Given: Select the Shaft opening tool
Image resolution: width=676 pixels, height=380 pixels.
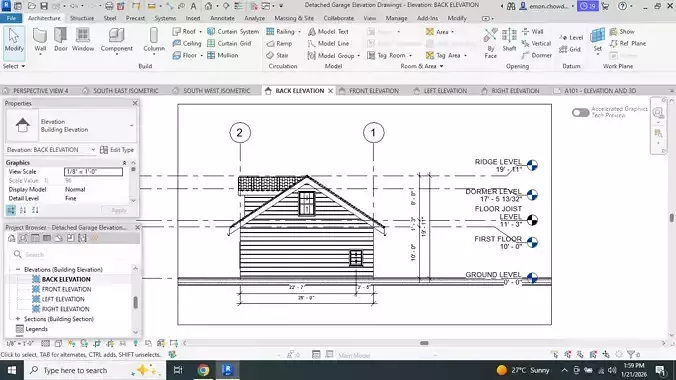Looking at the screenshot, I should (x=509, y=40).
